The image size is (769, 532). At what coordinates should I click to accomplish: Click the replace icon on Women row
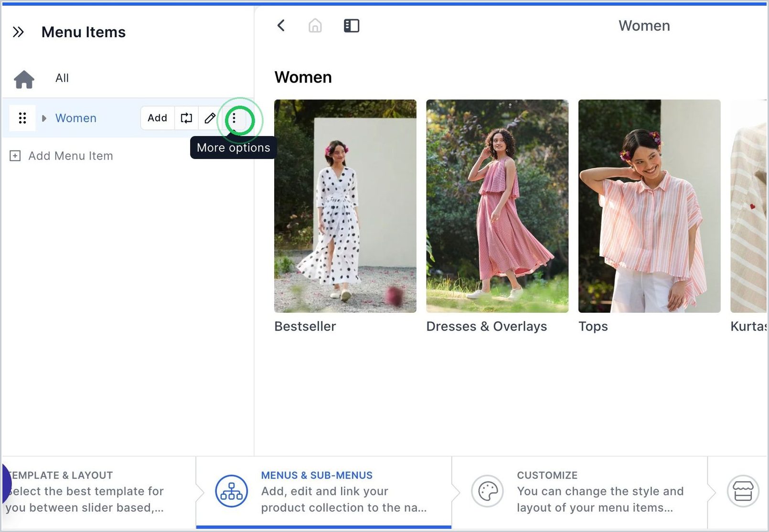click(x=186, y=118)
